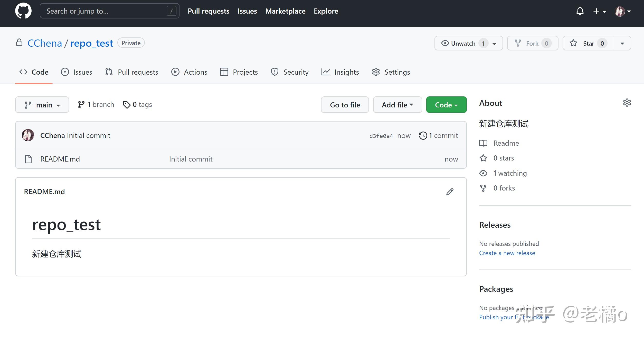
Task: Expand star lists dropdown arrow
Action: [x=622, y=43]
